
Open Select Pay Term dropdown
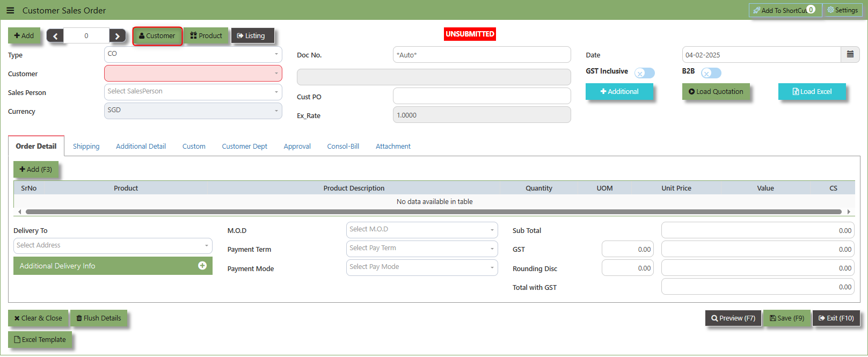pos(422,249)
